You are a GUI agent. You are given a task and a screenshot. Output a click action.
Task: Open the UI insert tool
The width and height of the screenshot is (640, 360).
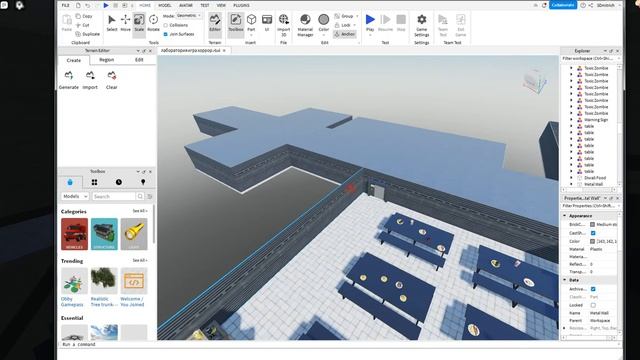click(x=267, y=23)
